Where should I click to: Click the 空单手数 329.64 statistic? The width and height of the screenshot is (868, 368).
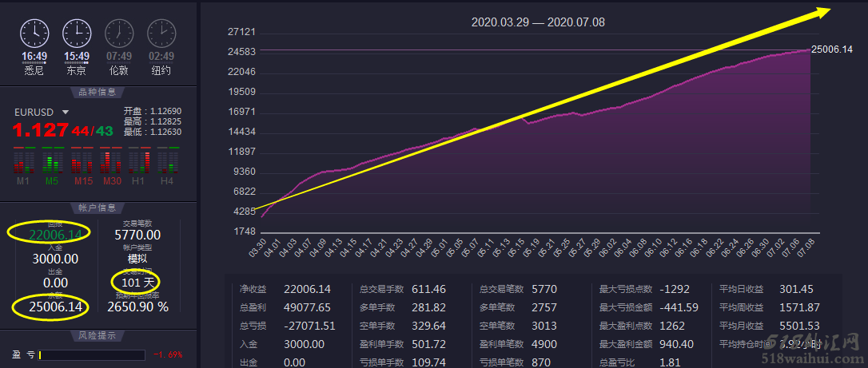[x=403, y=326]
